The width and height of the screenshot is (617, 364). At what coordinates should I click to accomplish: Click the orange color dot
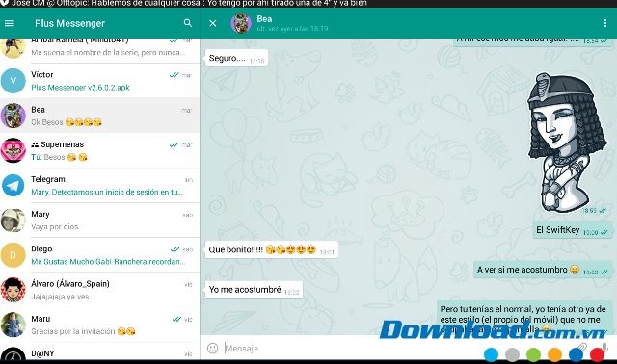click(x=555, y=354)
